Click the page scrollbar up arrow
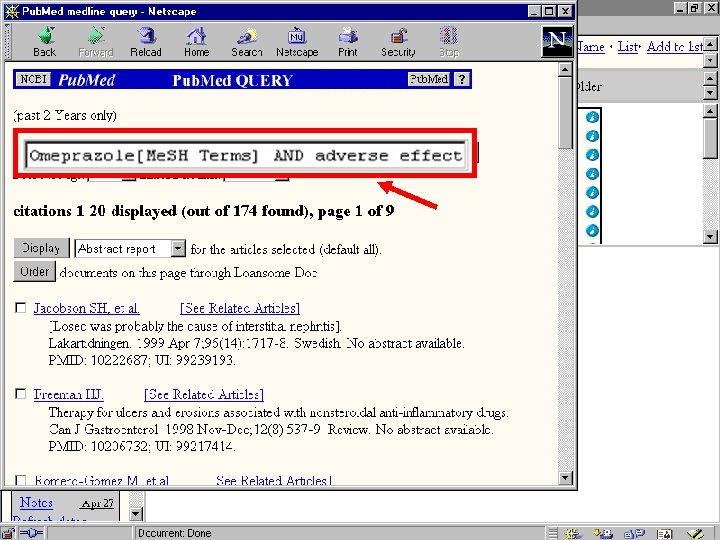The width and height of the screenshot is (720, 540). (565, 70)
